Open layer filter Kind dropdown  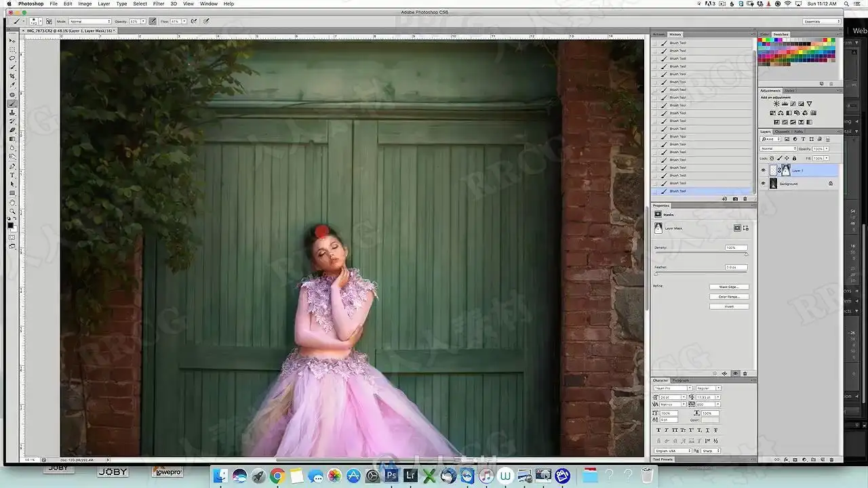coord(770,139)
